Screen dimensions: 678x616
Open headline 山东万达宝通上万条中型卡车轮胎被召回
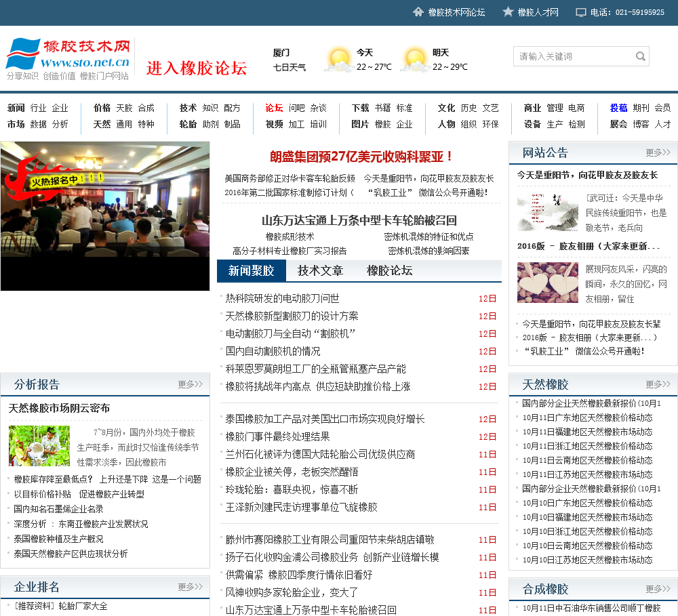click(x=359, y=220)
